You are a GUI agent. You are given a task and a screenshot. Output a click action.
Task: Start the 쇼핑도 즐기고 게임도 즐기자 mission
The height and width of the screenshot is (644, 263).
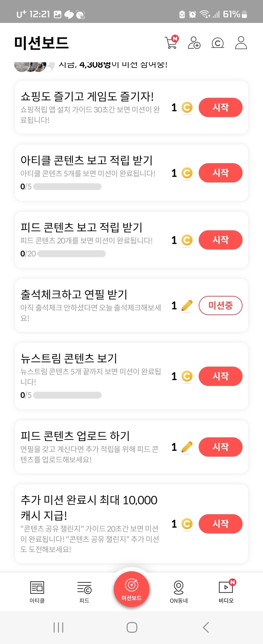pos(220,108)
